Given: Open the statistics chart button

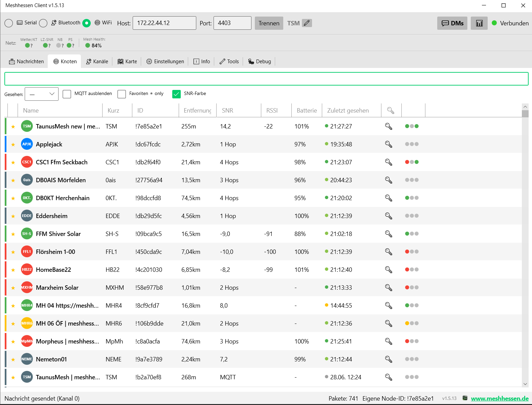Looking at the screenshot, I should (x=479, y=23).
